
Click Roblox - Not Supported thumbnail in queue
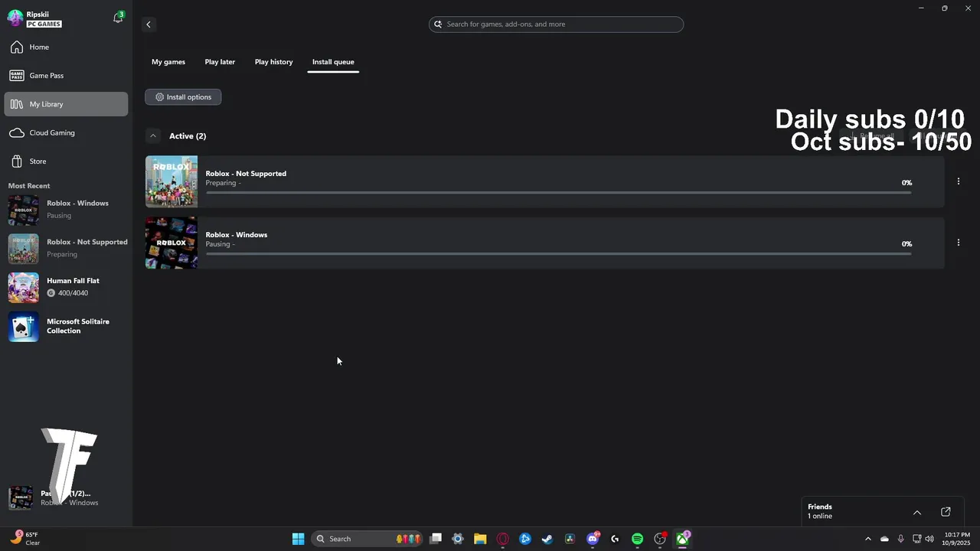171,181
